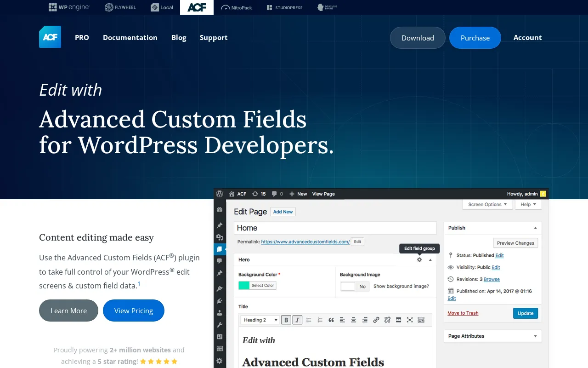Select the highlighted Pages icon in sidebar
Screen dimensions: 588x368
pos(220,249)
